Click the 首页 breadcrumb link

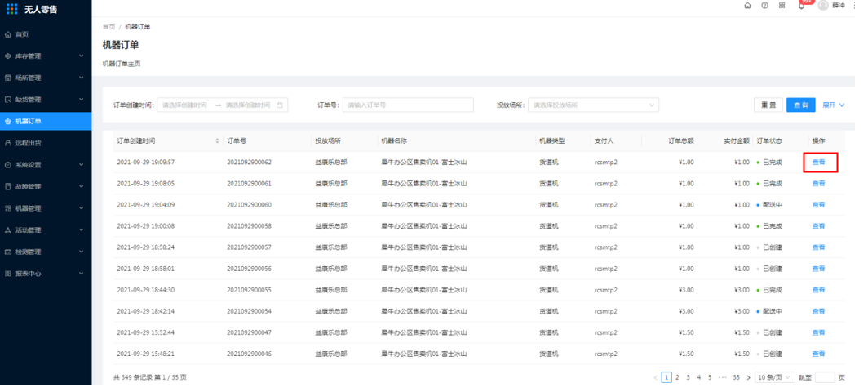tap(109, 27)
